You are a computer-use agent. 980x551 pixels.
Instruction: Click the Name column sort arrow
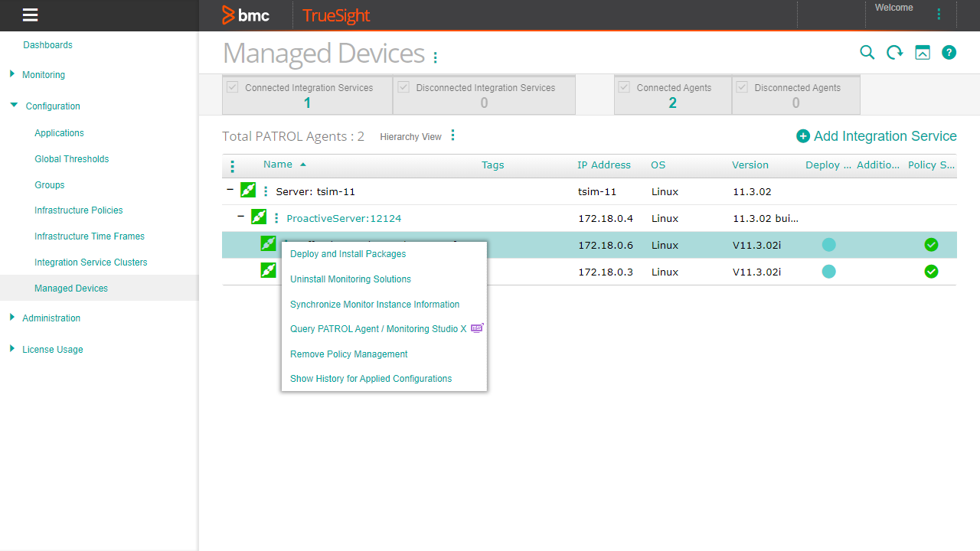pos(303,165)
